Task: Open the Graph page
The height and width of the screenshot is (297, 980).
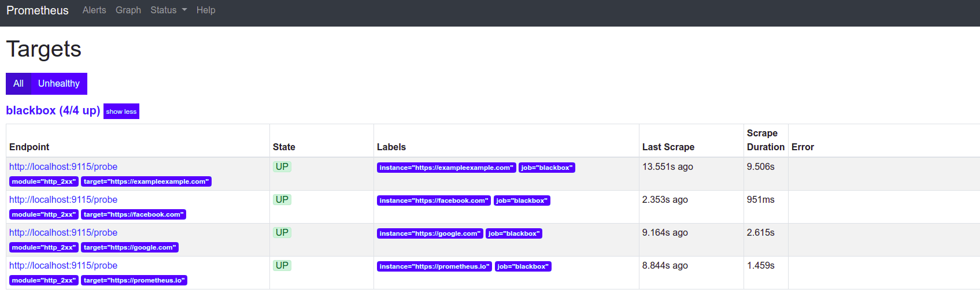Action: coord(128,10)
